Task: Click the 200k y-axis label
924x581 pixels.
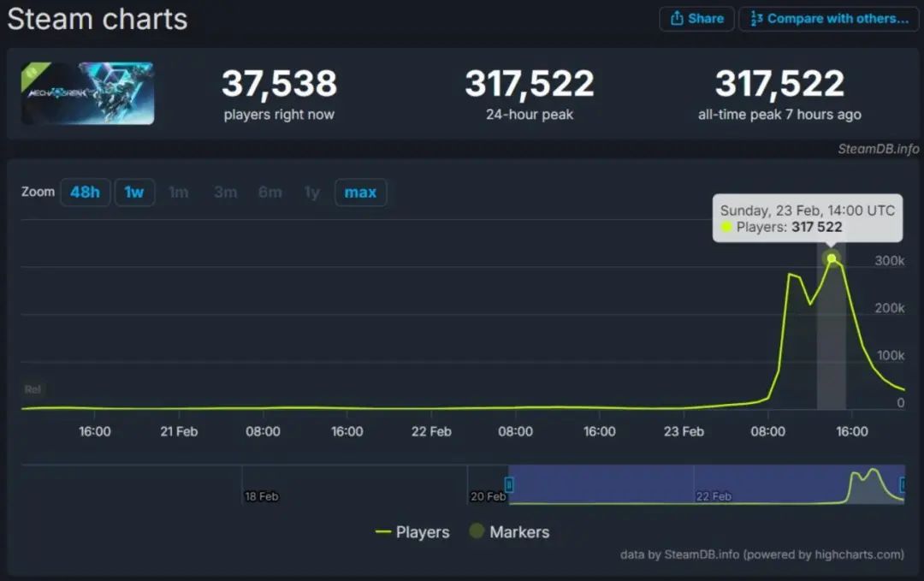Action: coord(889,307)
